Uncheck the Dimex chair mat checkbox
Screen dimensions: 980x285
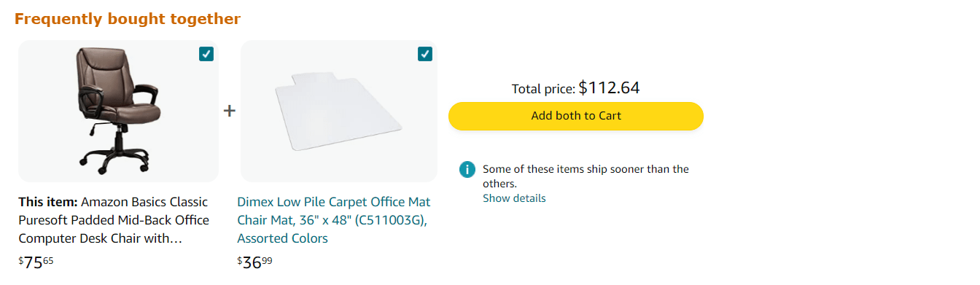pyautogui.click(x=425, y=54)
